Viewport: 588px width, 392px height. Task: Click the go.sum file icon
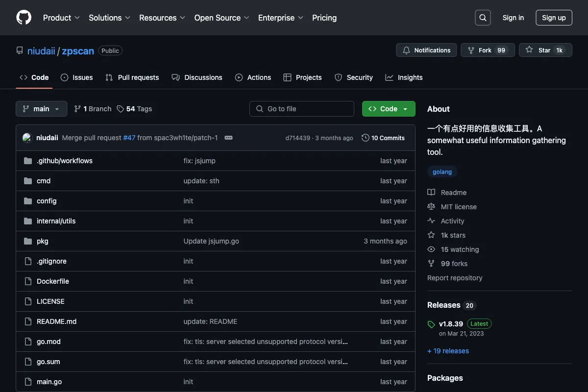pos(28,362)
